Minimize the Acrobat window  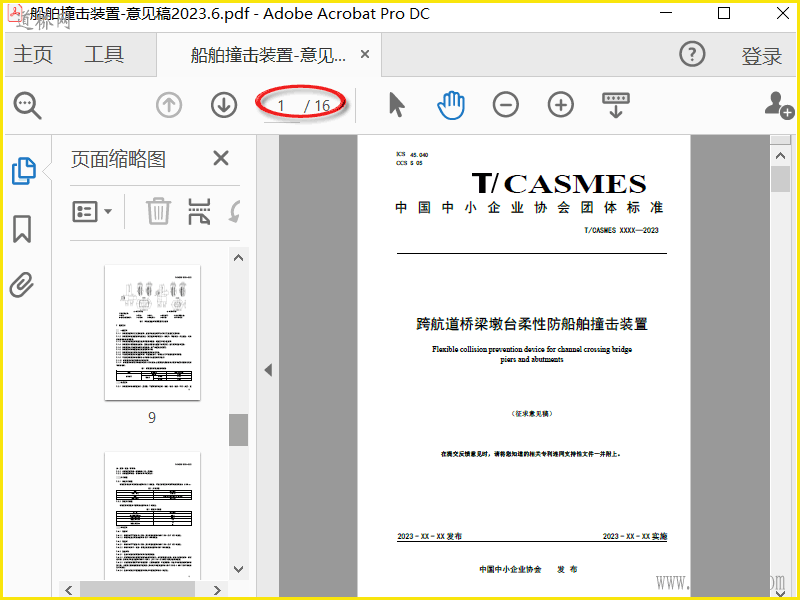pyautogui.click(x=666, y=13)
